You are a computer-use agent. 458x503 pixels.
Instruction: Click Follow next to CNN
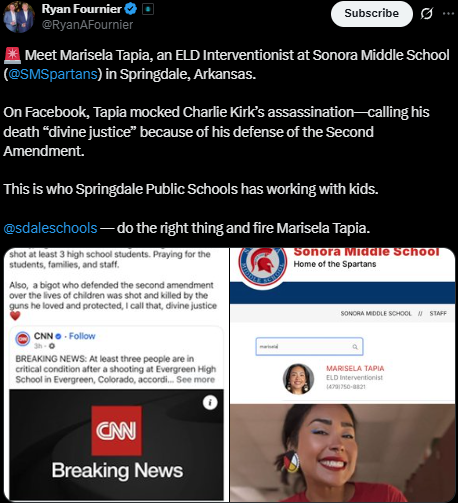(x=82, y=336)
